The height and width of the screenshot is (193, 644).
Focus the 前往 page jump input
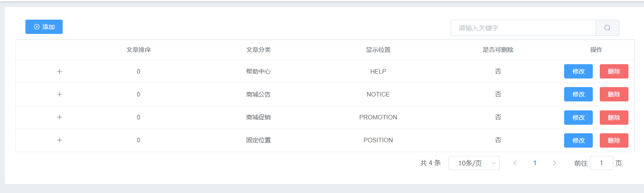tap(601, 163)
